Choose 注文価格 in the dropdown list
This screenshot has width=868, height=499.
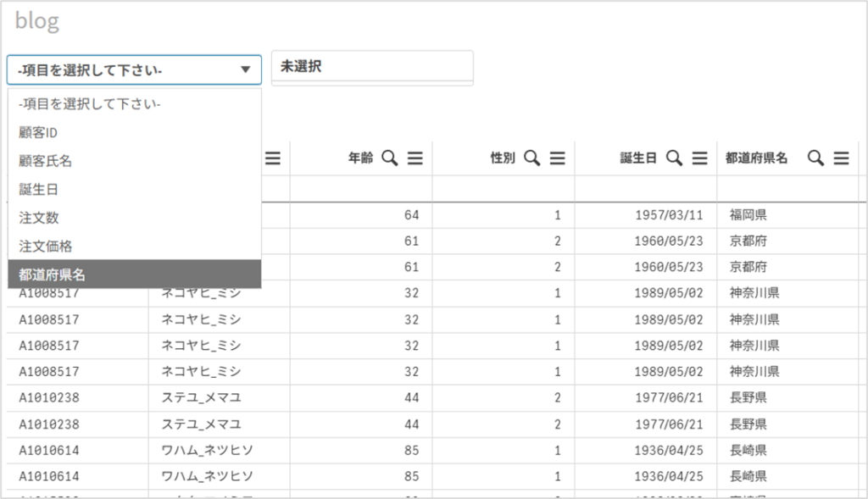click(46, 247)
